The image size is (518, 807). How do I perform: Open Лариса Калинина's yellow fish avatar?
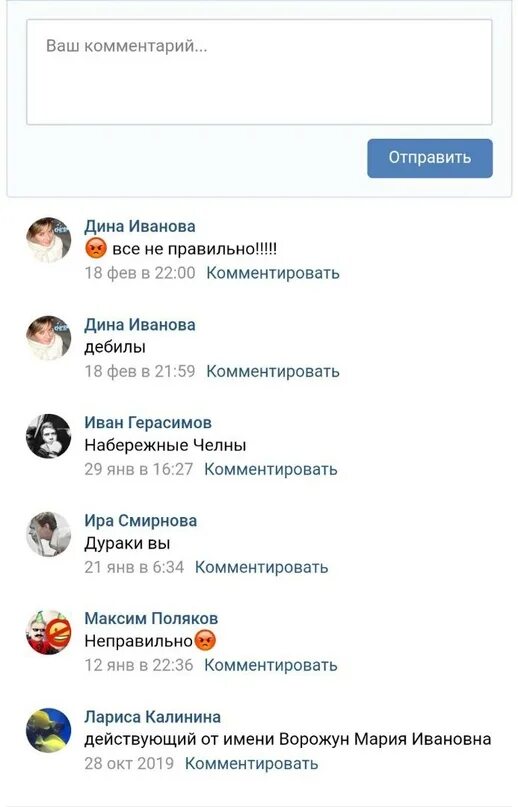(49, 730)
